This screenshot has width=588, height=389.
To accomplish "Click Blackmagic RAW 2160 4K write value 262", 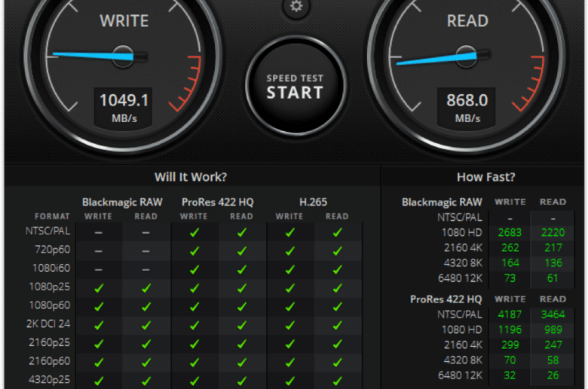I will [x=510, y=248].
